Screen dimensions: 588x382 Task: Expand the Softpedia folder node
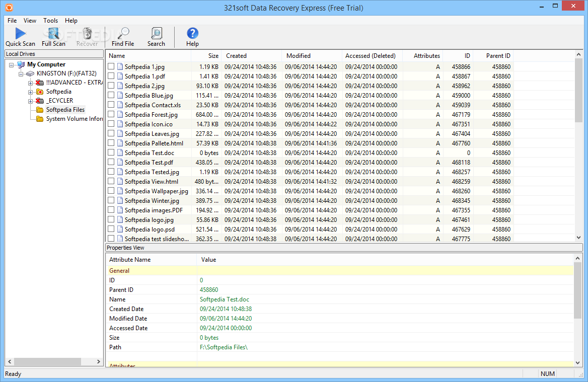click(x=30, y=92)
